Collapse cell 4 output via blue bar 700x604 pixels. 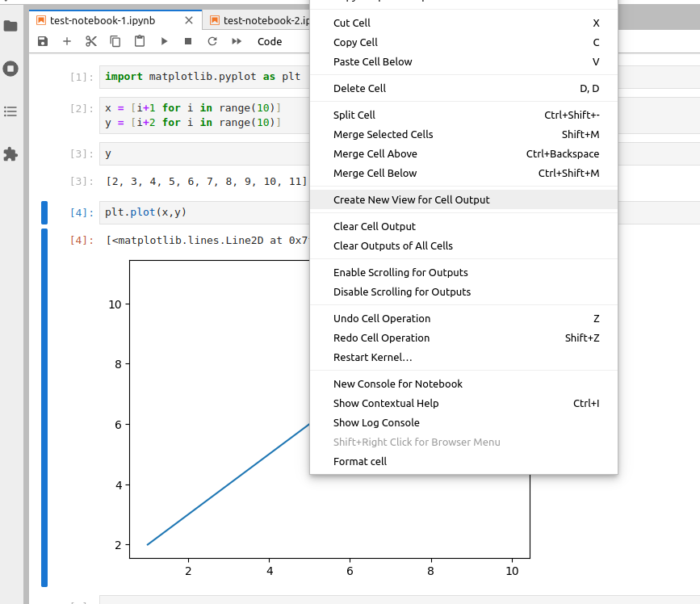[x=44, y=407]
